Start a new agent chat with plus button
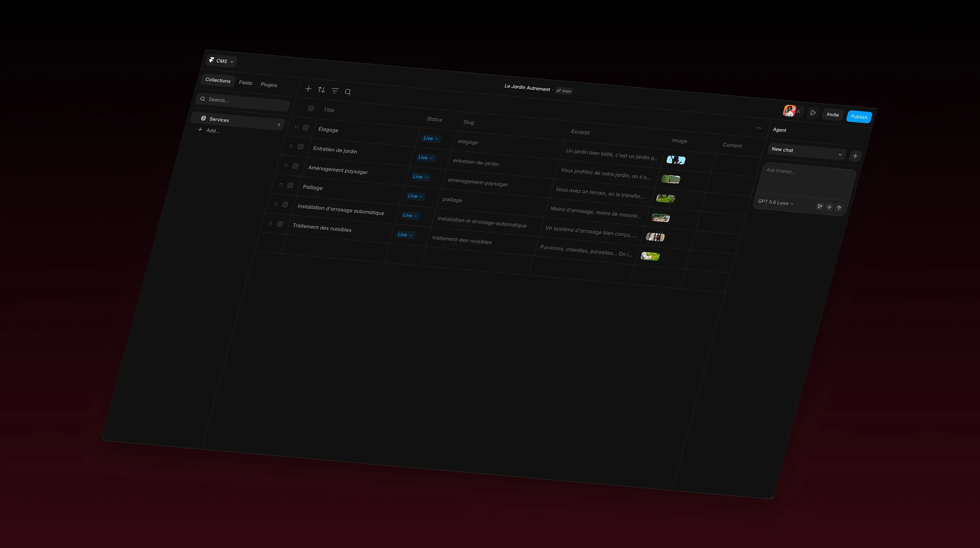The width and height of the screenshot is (980, 548). [855, 156]
